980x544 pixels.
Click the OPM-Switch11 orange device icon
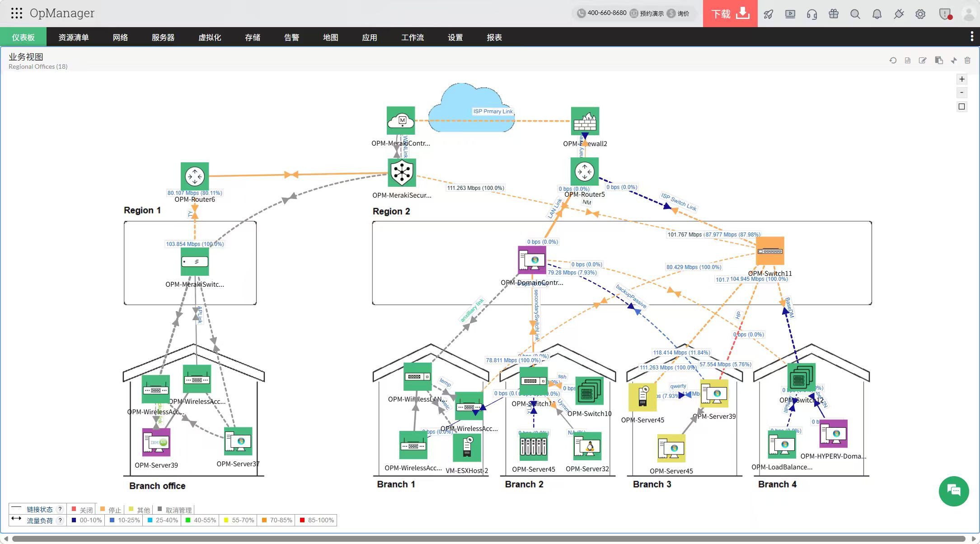(770, 251)
